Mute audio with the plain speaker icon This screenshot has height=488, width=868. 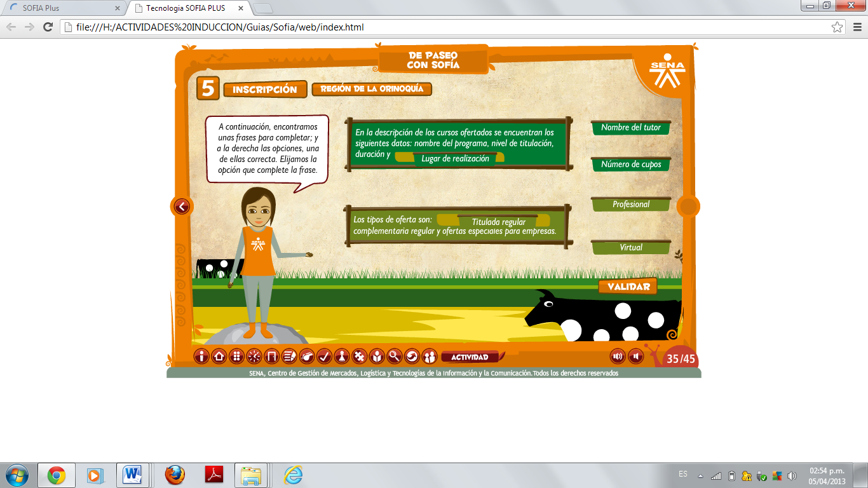635,356
